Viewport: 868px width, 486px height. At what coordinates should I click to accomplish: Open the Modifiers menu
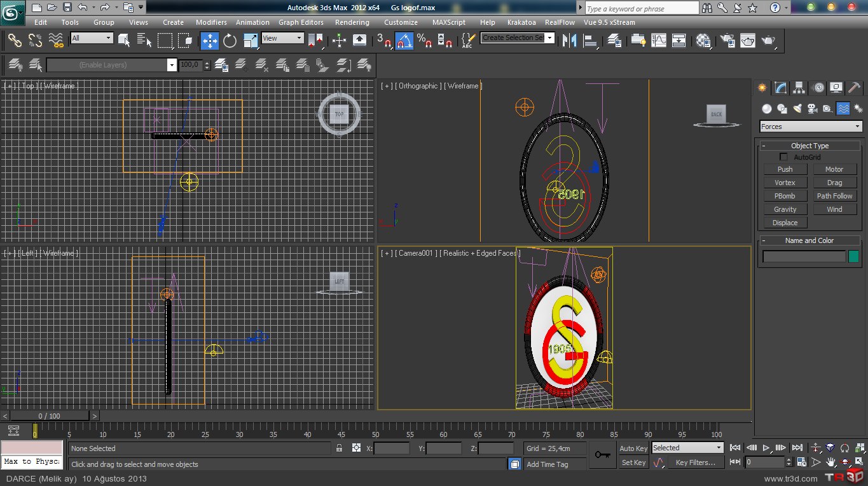click(211, 22)
